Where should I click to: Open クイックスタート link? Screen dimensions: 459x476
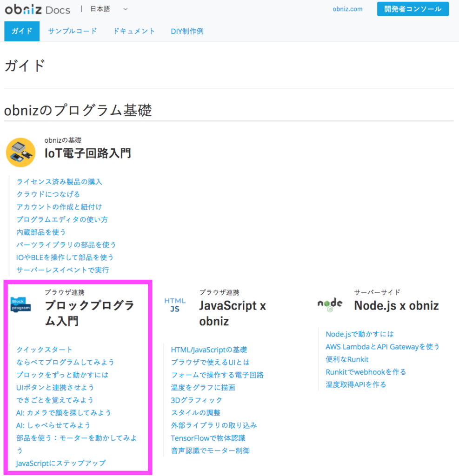[x=44, y=350]
